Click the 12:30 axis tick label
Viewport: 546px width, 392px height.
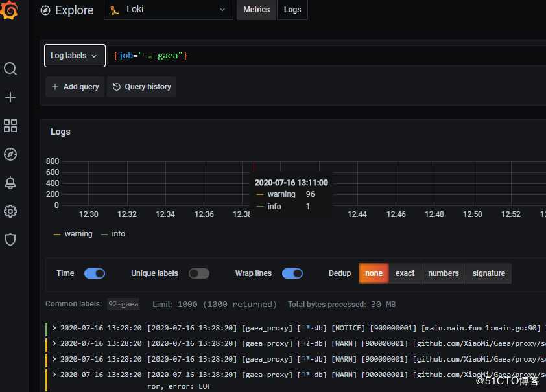tap(88, 214)
